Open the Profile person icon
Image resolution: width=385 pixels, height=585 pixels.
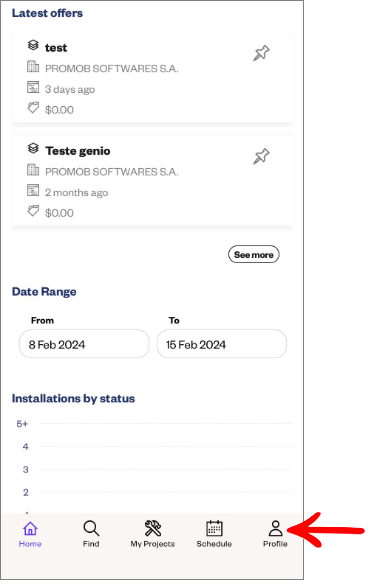click(x=275, y=528)
